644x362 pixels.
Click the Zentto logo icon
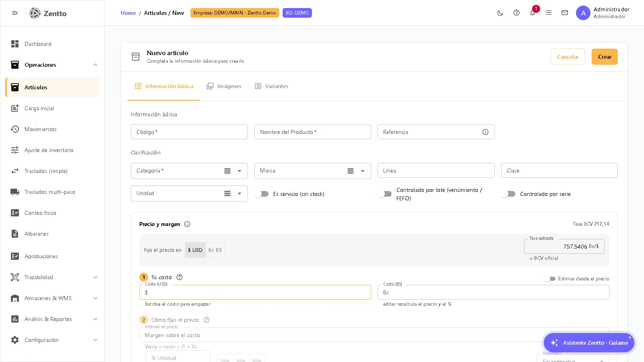[35, 13]
